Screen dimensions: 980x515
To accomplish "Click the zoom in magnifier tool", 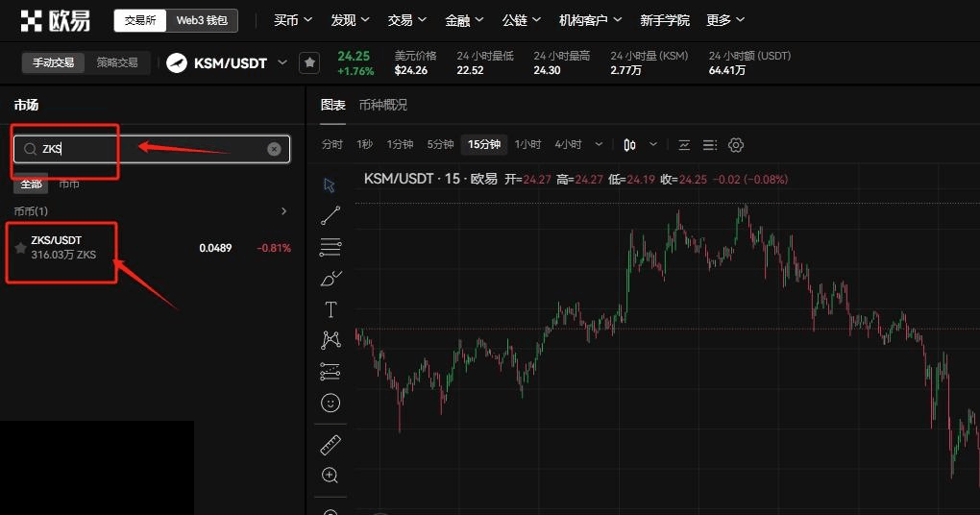I will (x=331, y=475).
